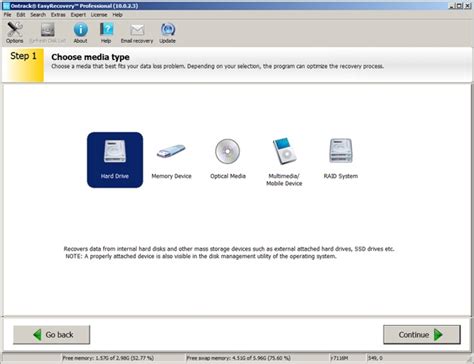This screenshot has width=474, height=364.
Task: Choose the Multimedia/Mobile Device option
Action: pos(284,162)
